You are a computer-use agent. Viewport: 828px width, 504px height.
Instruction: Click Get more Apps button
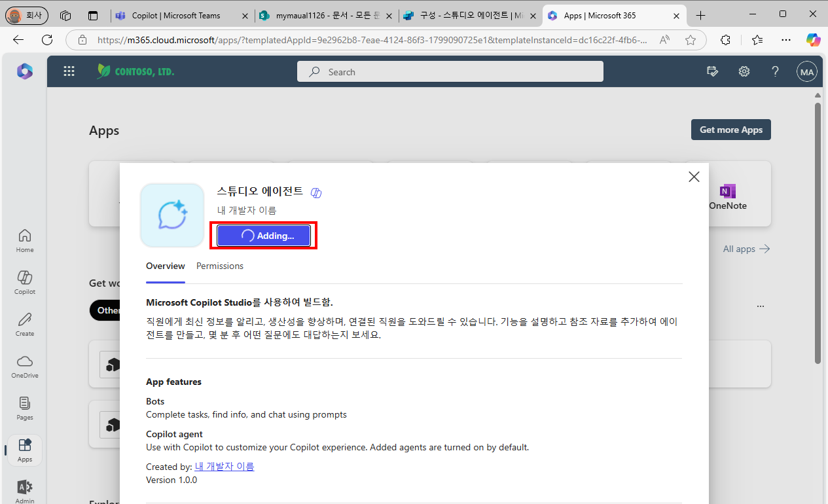pos(731,130)
